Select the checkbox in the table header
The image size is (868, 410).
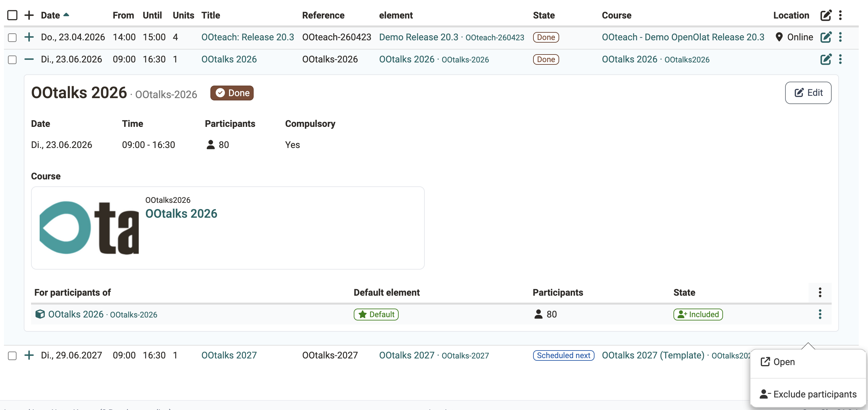tap(12, 15)
